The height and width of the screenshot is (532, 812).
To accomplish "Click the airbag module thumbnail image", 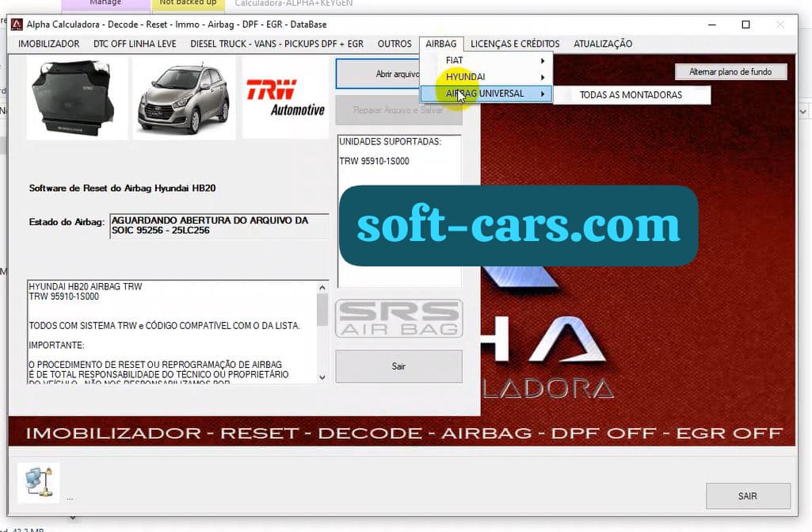I will [77, 98].
